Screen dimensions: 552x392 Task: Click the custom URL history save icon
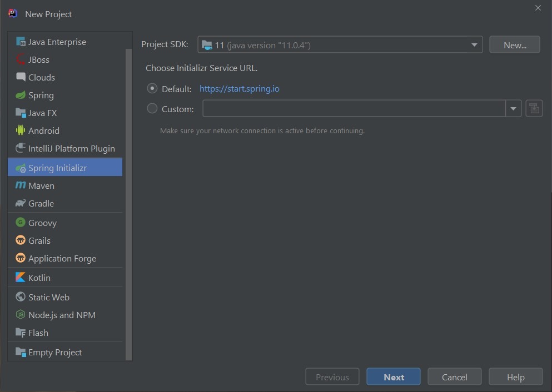tap(534, 108)
